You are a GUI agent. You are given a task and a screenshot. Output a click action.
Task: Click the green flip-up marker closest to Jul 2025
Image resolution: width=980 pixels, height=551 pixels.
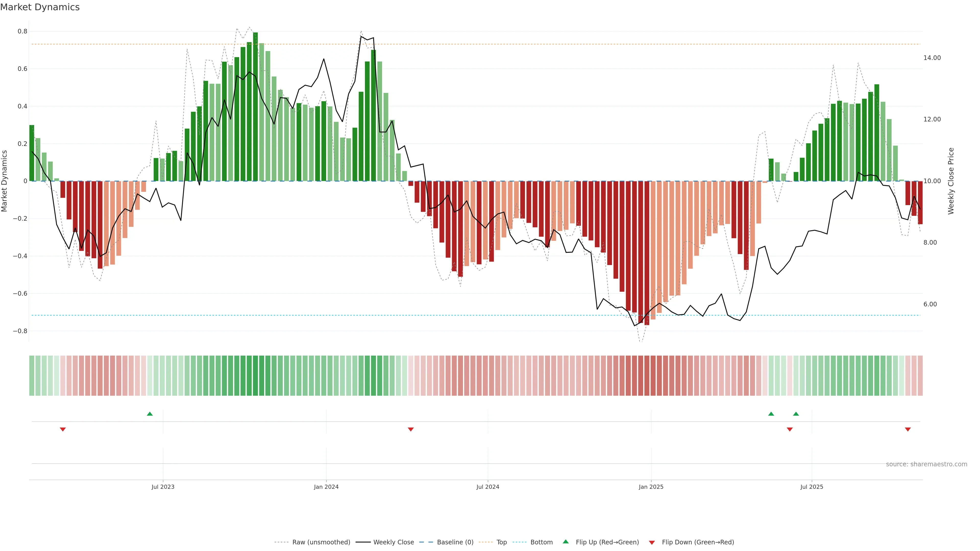(x=796, y=414)
